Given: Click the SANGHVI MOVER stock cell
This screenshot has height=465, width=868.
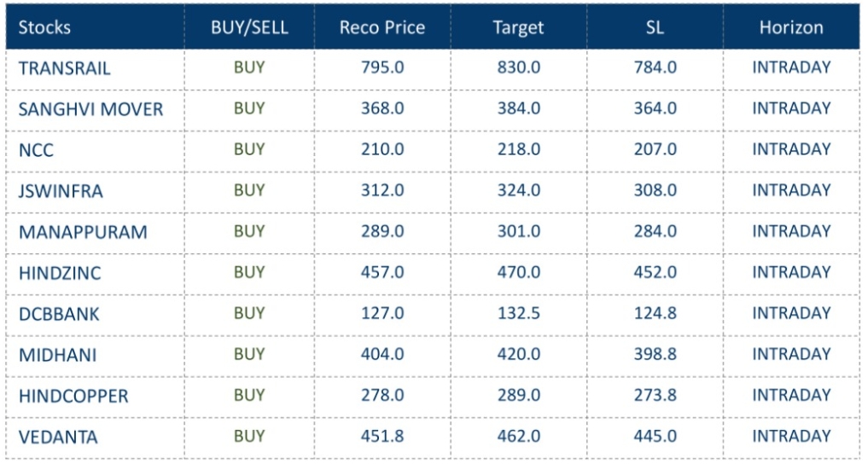Looking at the screenshot, I should tap(90, 109).
